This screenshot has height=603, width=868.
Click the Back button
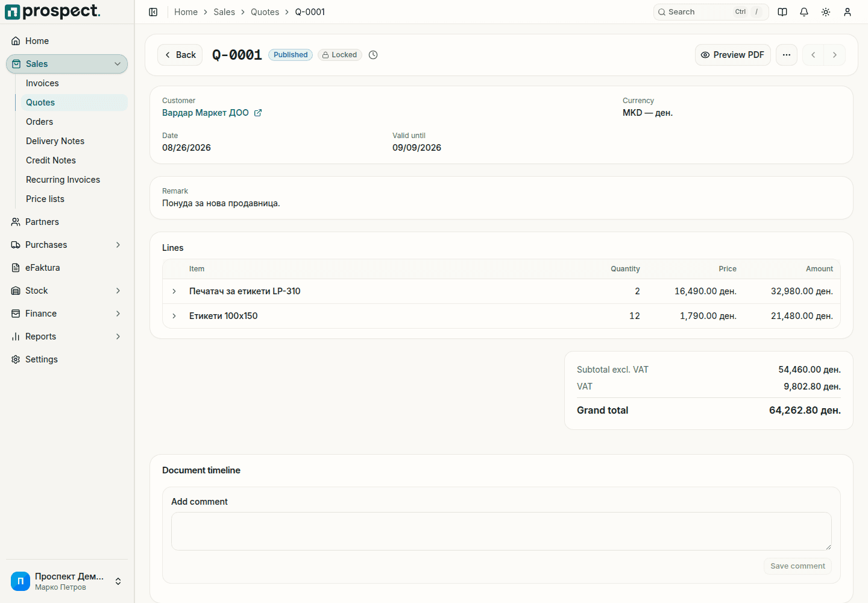click(180, 55)
